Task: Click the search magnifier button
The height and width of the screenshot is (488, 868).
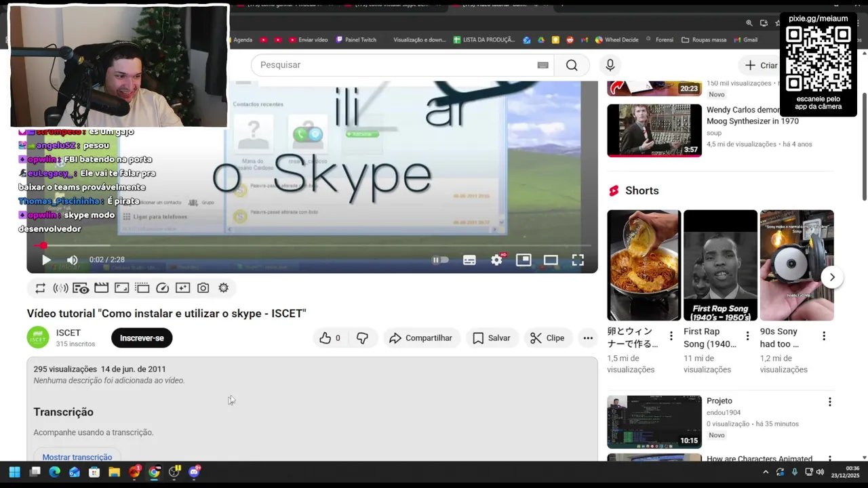Action: point(572,65)
